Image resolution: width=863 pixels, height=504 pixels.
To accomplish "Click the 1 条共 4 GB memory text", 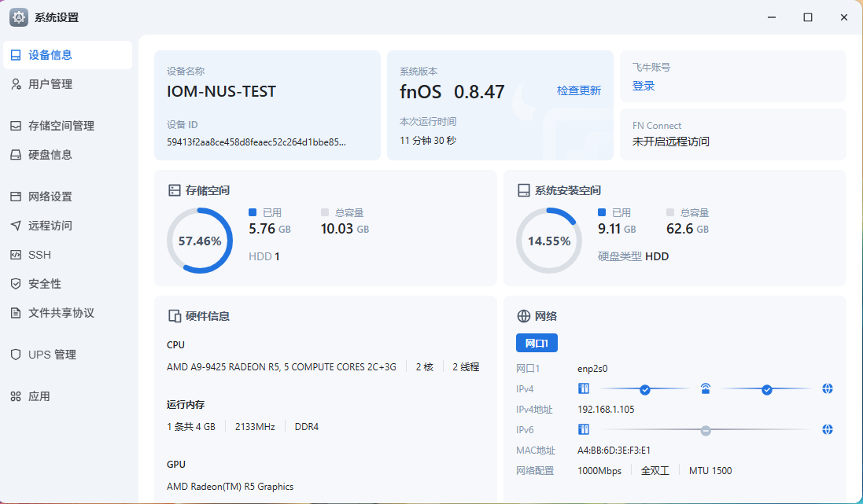I will point(191,426).
